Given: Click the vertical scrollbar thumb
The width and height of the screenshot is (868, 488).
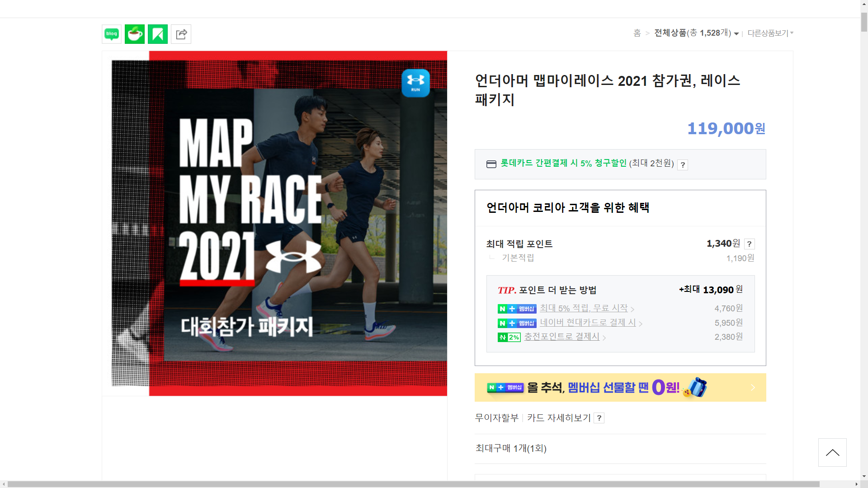Looking at the screenshot, I should click(864, 22).
